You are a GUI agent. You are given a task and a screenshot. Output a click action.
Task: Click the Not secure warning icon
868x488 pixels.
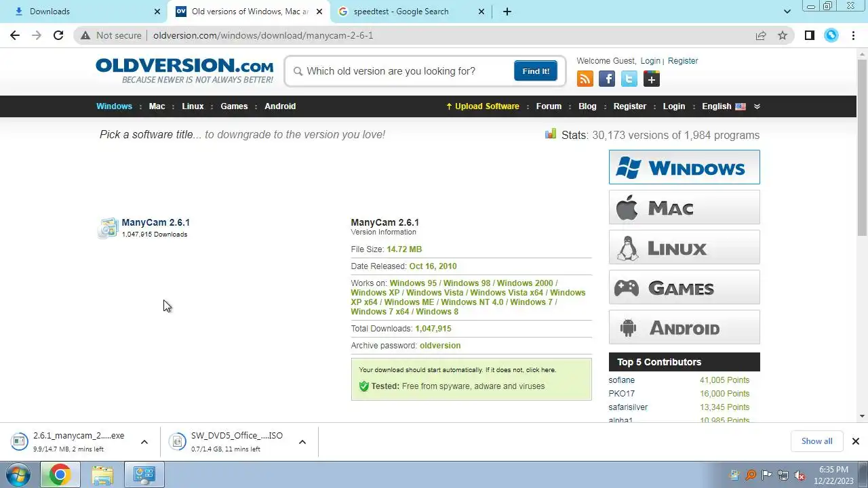point(85,35)
